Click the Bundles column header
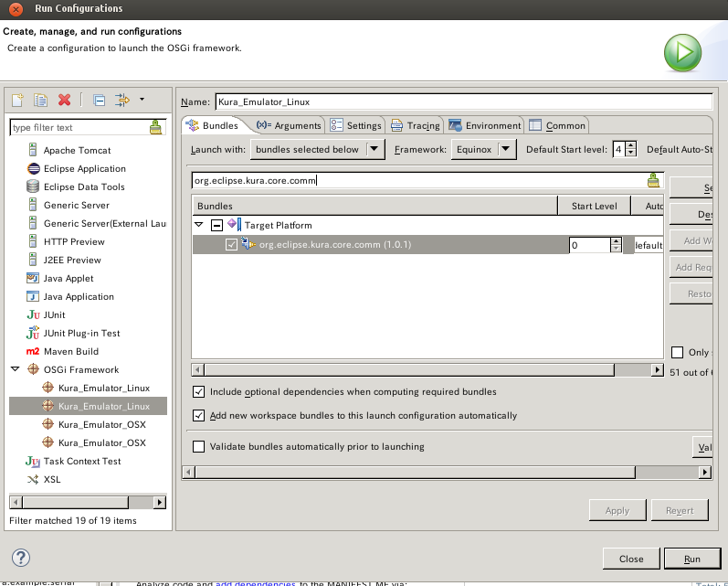This screenshot has height=586, width=728. (x=375, y=206)
